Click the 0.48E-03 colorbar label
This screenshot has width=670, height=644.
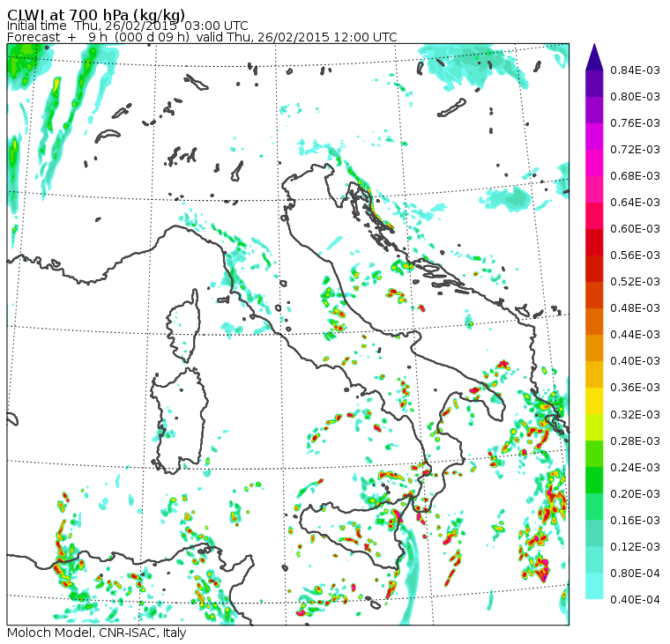pos(635,308)
